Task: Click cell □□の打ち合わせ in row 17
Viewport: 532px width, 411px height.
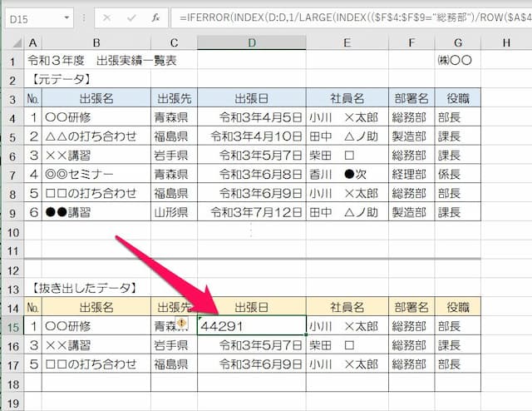Action: [96, 364]
